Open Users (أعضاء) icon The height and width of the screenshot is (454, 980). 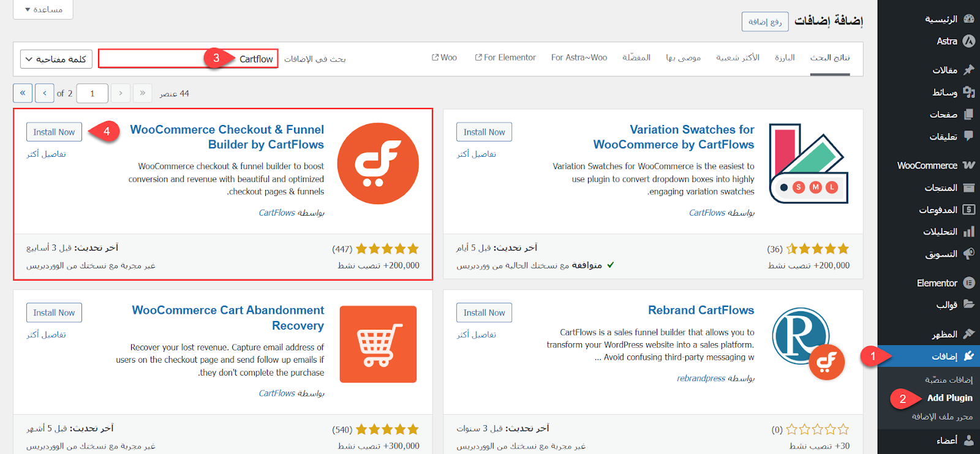point(968,440)
